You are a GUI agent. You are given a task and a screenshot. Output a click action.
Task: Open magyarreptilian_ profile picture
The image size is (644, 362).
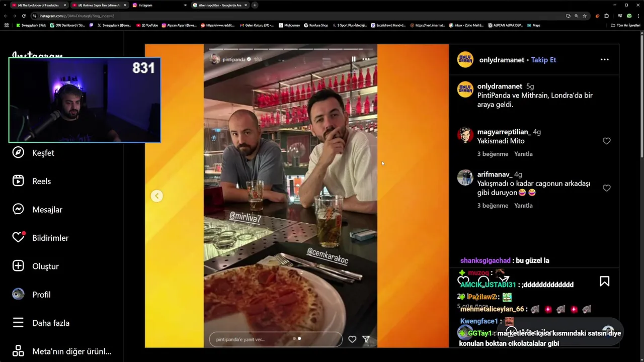click(465, 135)
